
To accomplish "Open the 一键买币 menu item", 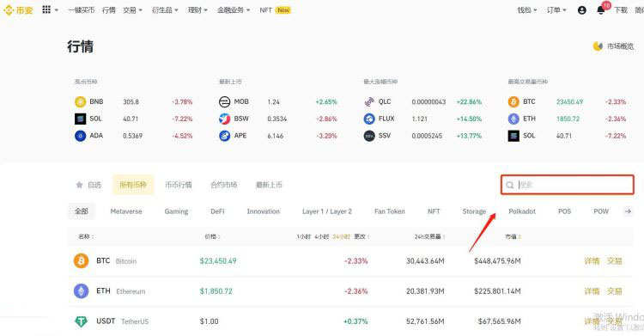I will (x=82, y=10).
